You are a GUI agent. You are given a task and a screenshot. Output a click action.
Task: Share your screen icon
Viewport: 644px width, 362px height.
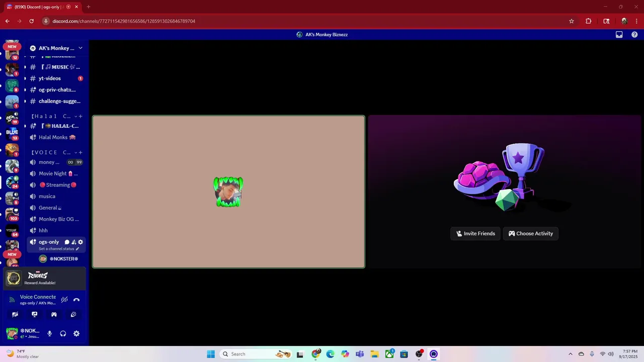[x=34, y=314]
